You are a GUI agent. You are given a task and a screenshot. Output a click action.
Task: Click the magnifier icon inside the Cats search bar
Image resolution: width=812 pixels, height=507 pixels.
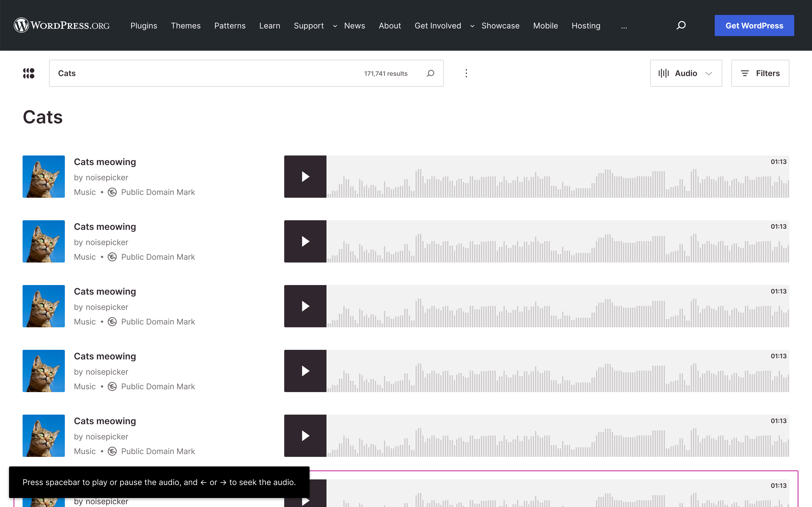(x=430, y=73)
